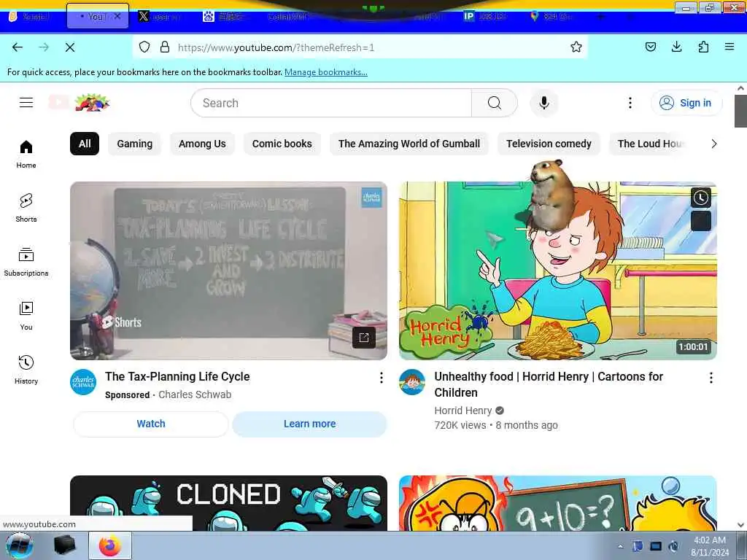Select the All filter chip

(85, 144)
